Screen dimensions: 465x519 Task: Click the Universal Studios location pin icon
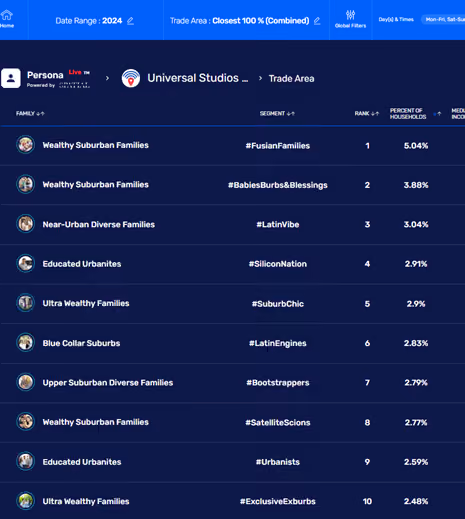131,78
